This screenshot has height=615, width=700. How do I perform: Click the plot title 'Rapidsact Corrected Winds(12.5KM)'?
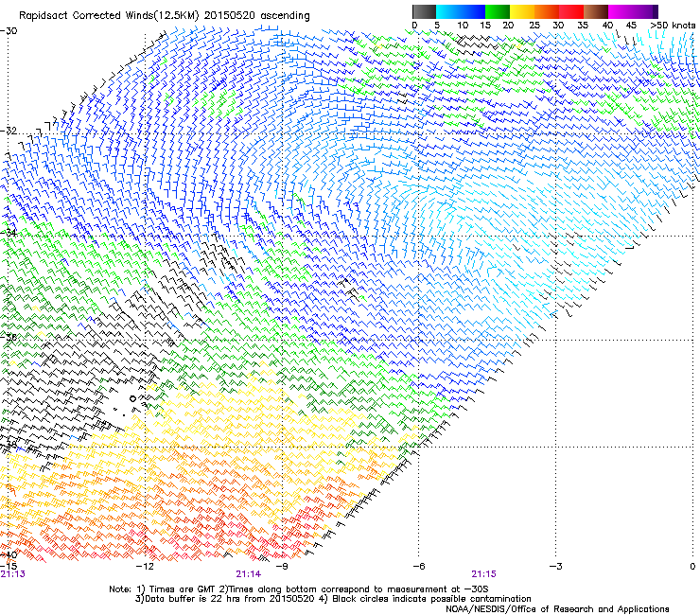point(110,16)
